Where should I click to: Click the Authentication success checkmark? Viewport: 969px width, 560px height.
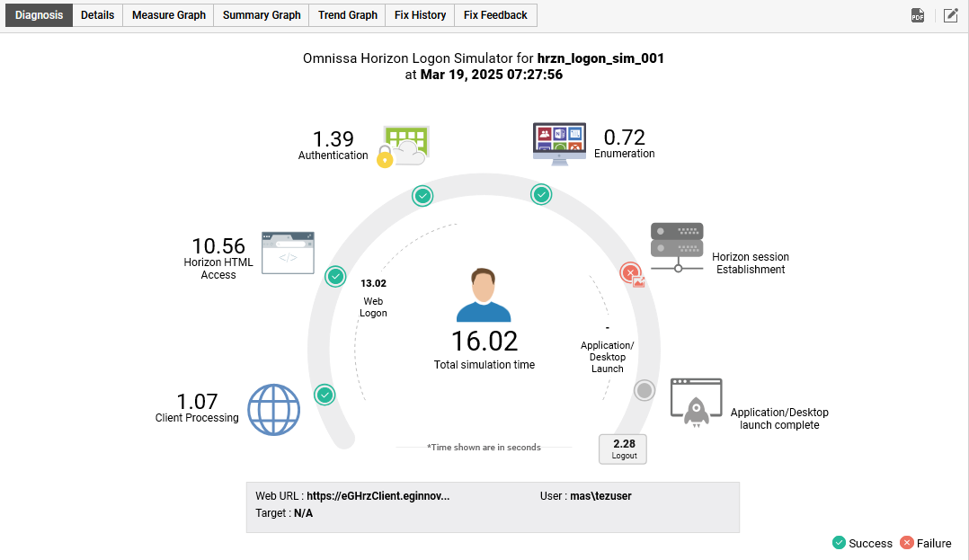point(422,196)
